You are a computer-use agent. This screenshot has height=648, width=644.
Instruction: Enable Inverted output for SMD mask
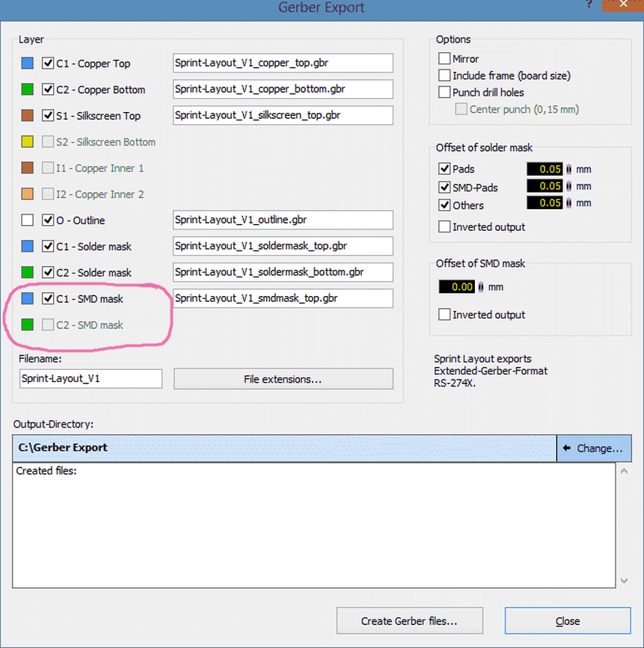(444, 315)
